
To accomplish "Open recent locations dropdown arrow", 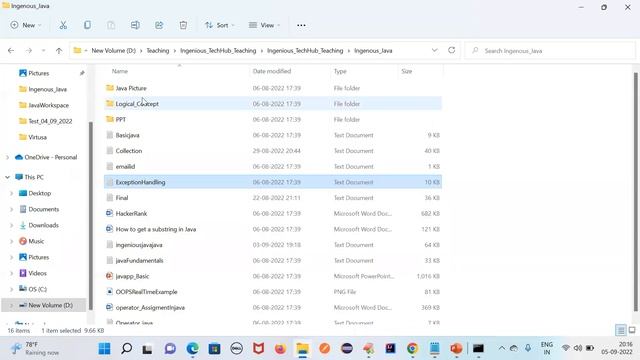I will click(x=43, y=51).
